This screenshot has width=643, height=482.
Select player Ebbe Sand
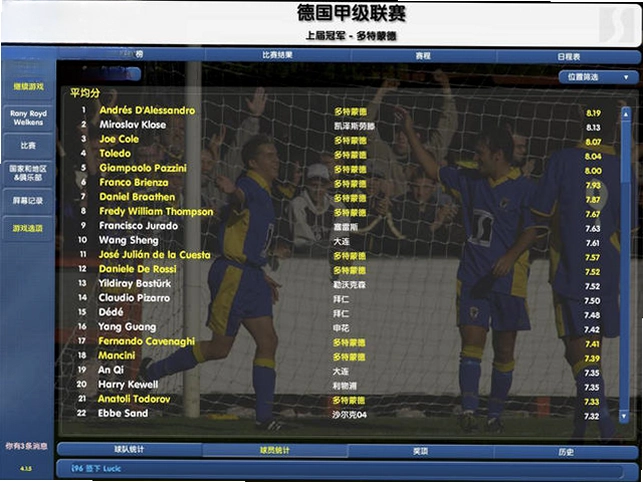tap(123, 413)
